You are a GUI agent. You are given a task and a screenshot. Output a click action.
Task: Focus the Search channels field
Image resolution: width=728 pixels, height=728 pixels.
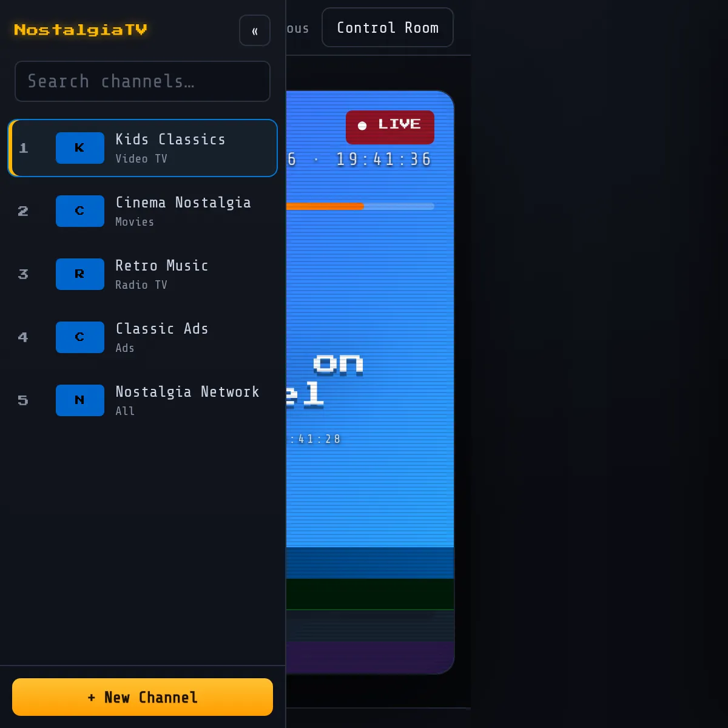click(143, 81)
